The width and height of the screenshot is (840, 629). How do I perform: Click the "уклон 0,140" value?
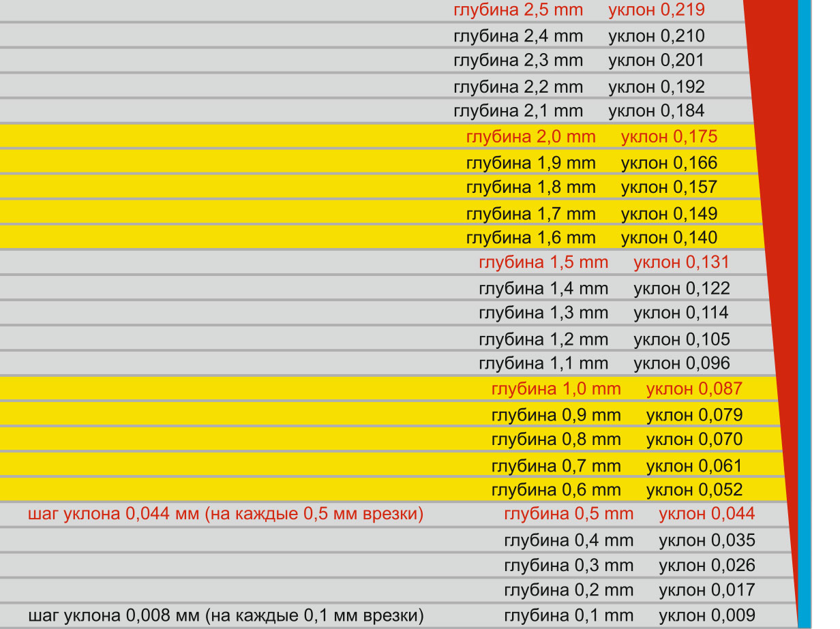click(x=669, y=238)
